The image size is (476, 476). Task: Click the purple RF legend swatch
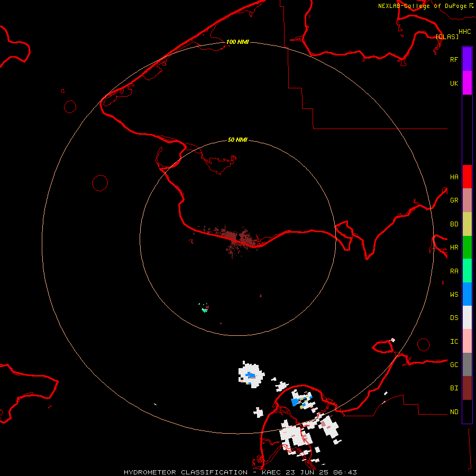[x=467, y=59]
